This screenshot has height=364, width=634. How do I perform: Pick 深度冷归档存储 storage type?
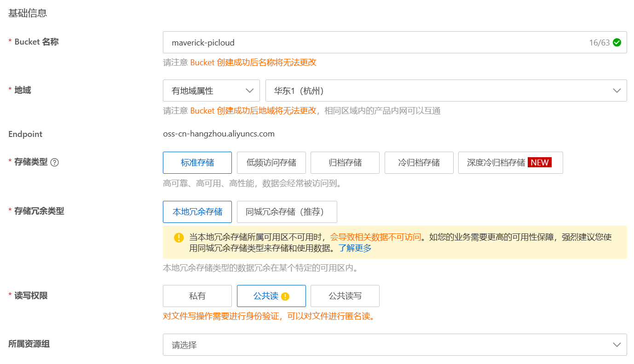point(496,163)
